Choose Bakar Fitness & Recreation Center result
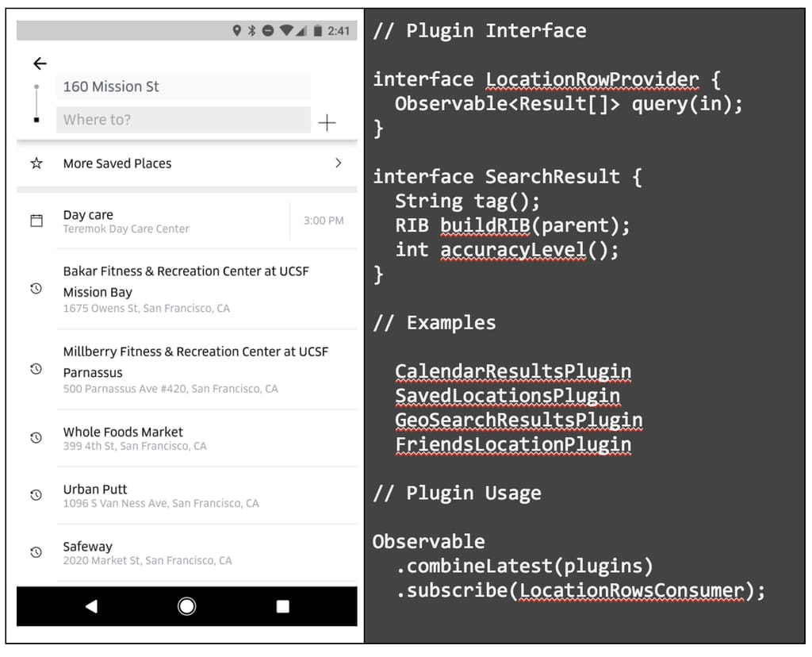 click(x=186, y=289)
